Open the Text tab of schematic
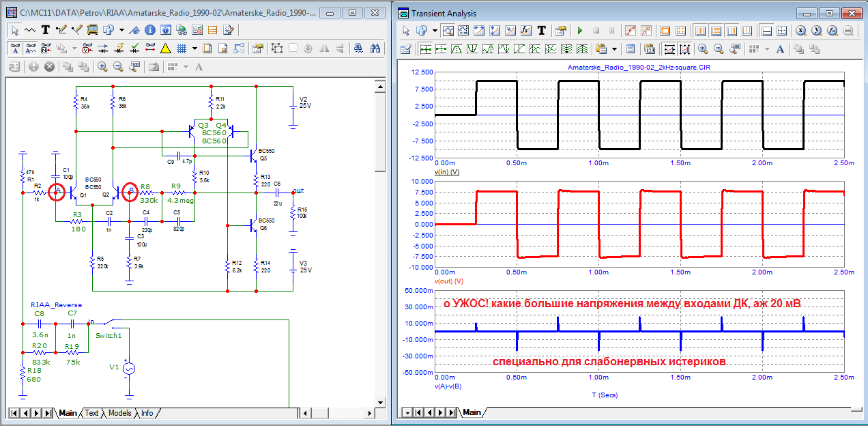 coord(91,413)
